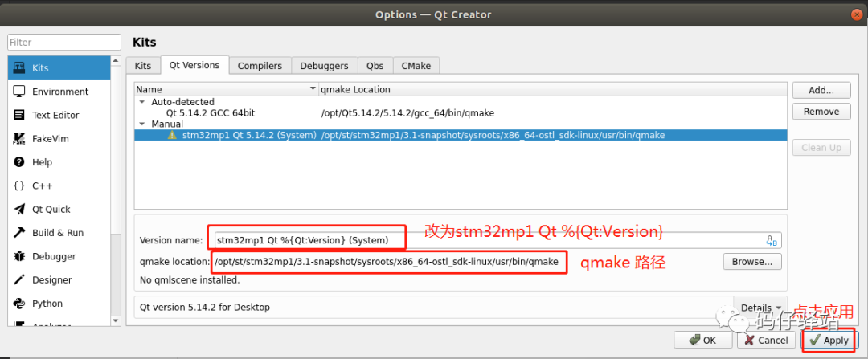Select Qt 5.14.2 GCC 64bit row
This screenshot has width=868, height=359.
coord(460,113)
